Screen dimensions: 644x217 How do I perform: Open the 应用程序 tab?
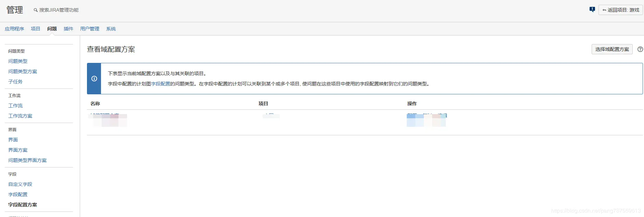tap(14, 29)
